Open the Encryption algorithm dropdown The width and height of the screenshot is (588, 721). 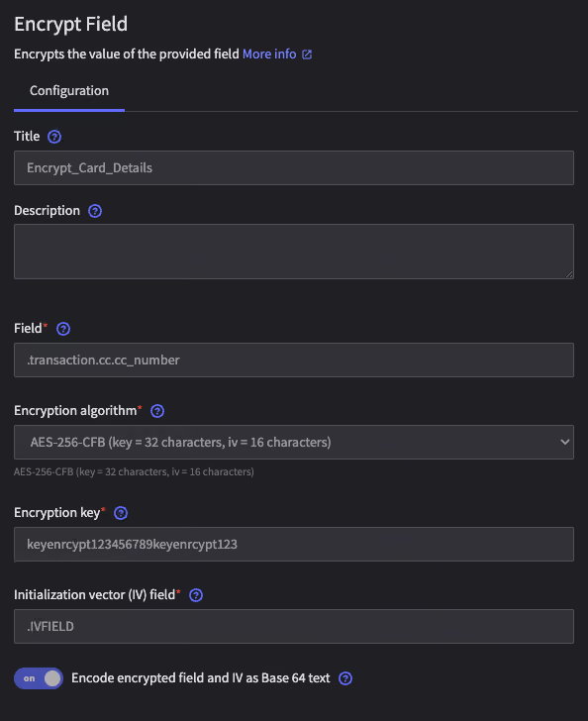click(294, 443)
